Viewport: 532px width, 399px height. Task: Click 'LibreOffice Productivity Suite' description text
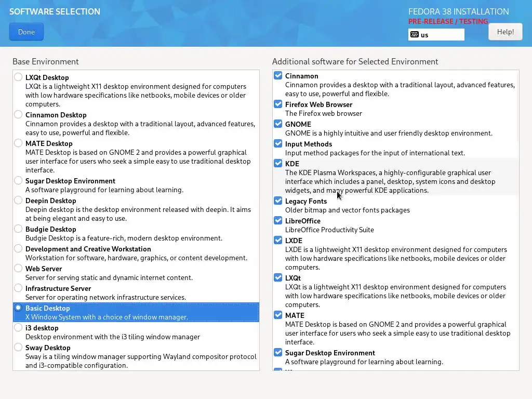click(x=329, y=230)
